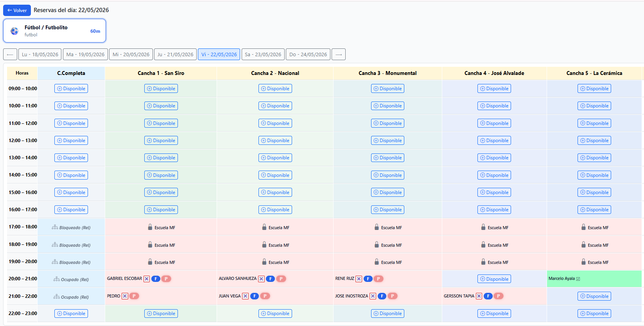Toggle the checkbox next to Marcelo Ayala
Screen dimensions: 644x326
(x=578, y=279)
